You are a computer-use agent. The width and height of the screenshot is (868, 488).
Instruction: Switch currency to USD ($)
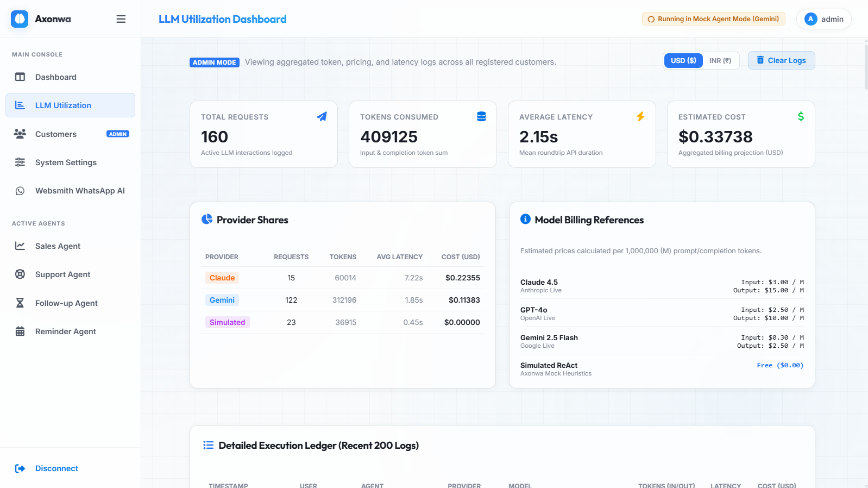click(x=683, y=60)
